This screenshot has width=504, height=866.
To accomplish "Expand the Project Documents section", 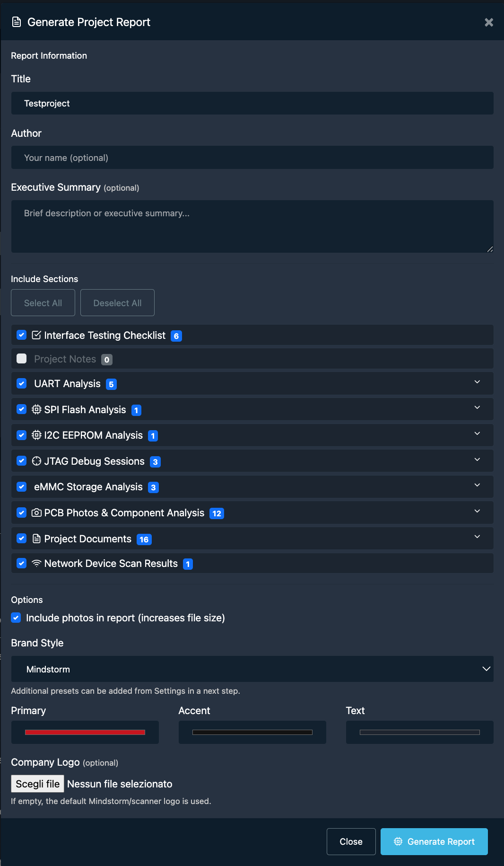I will pyautogui.click(x=477, y=537).
